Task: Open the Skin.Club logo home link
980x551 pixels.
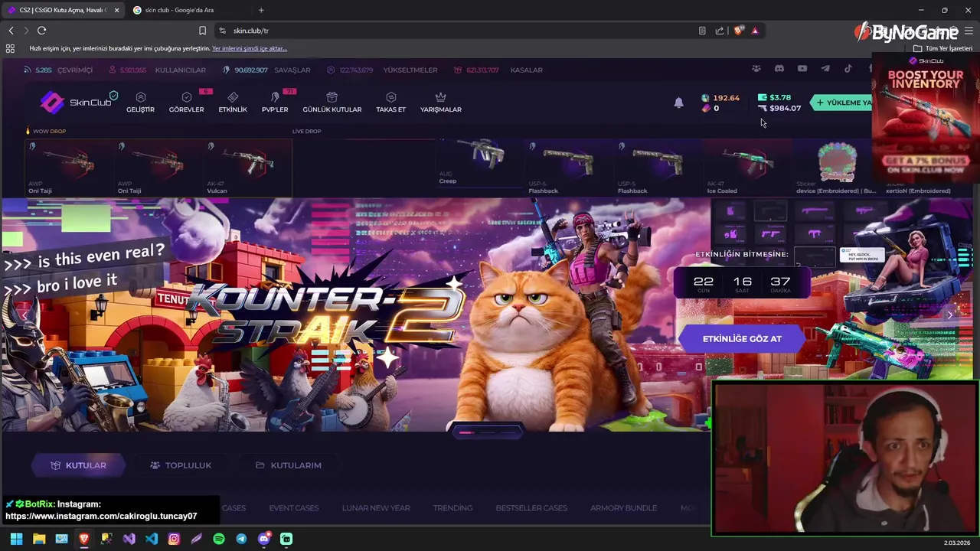Action: click(x=77, y=102)
